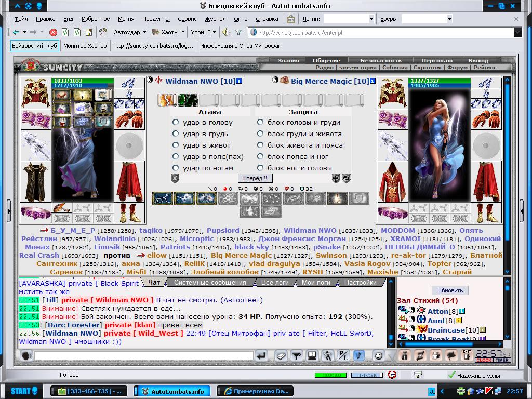Select удар в голову

(176, 122)
